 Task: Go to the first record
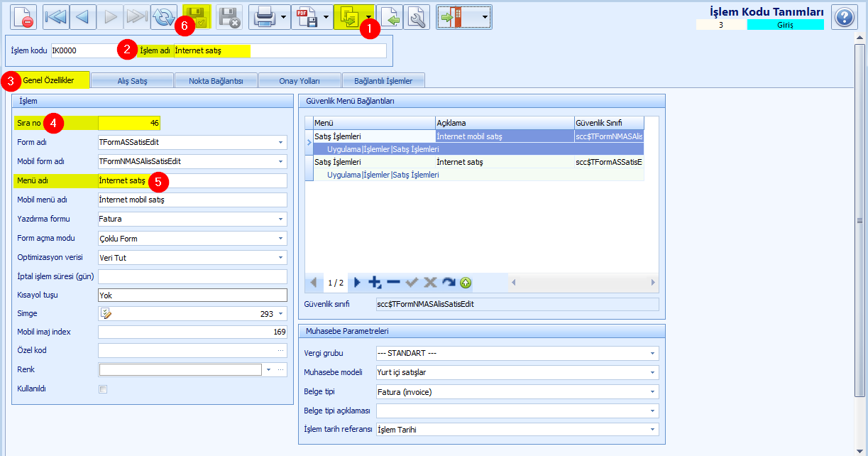click(x=55, y=17)
